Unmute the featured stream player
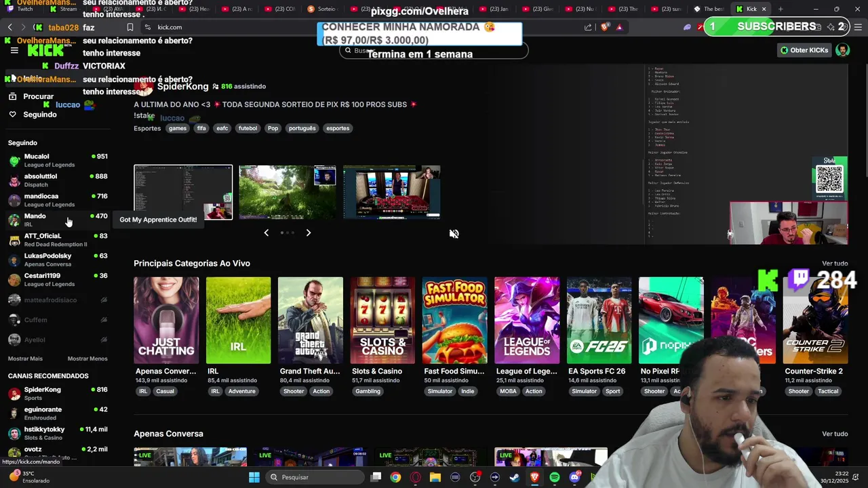The image size is (868, 488). pos(454,234)
